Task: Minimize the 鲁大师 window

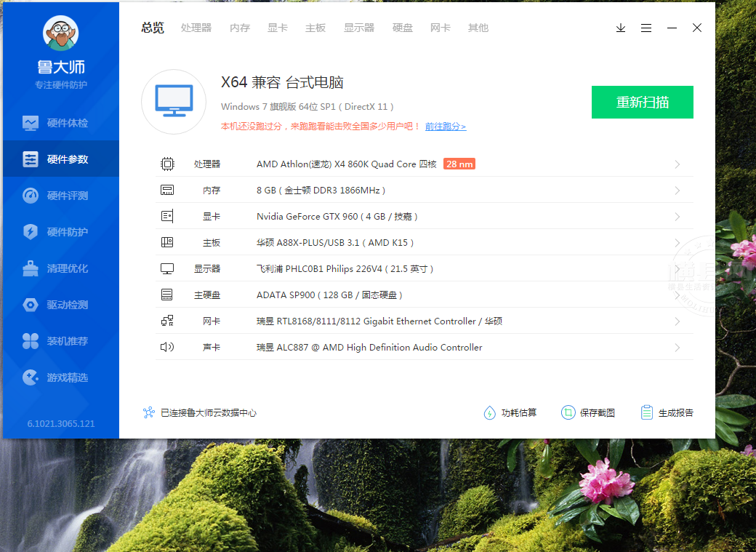Action: tap(672, 28)
